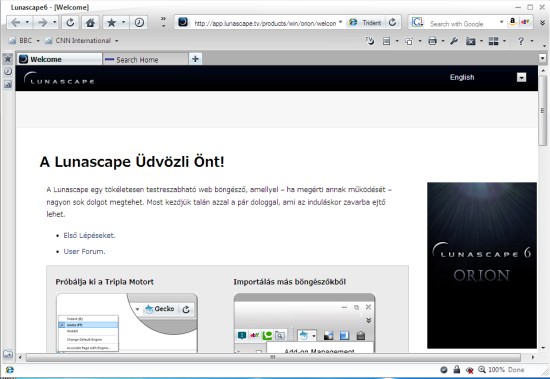Open the forward button history dropdown
550x379 pixels.
54,22
